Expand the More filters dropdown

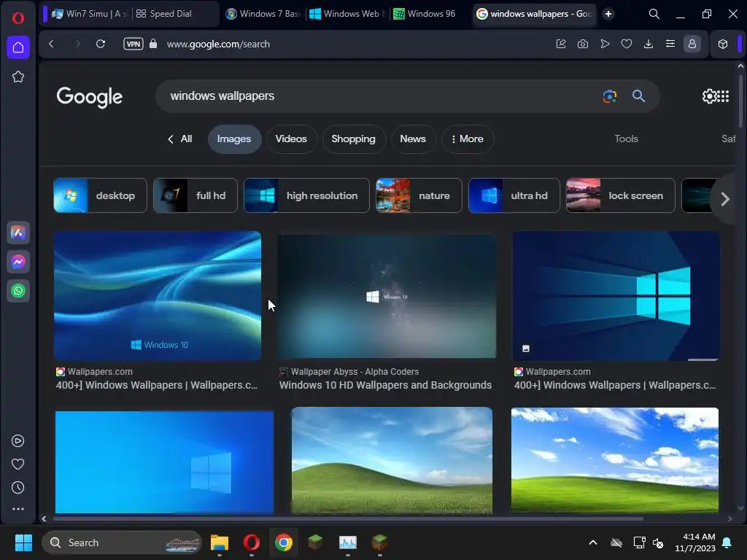(468, 139)
